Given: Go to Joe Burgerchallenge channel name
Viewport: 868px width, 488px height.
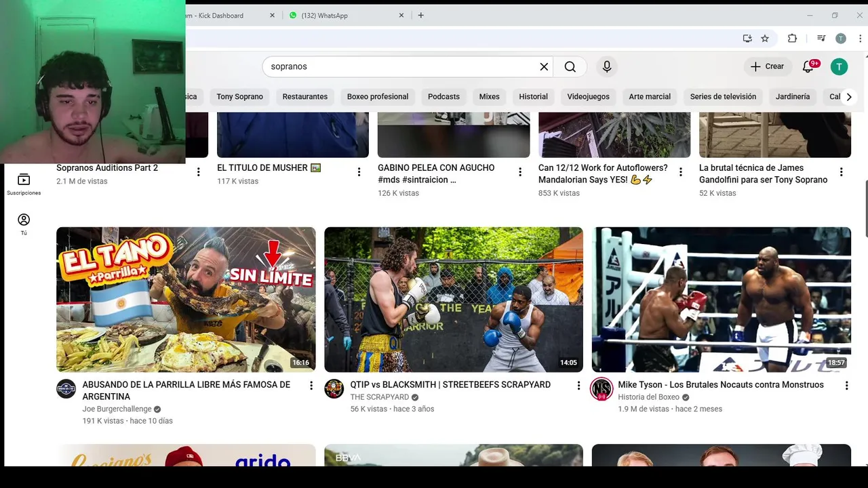Looking at the screenshot, I should click(117, 409).
